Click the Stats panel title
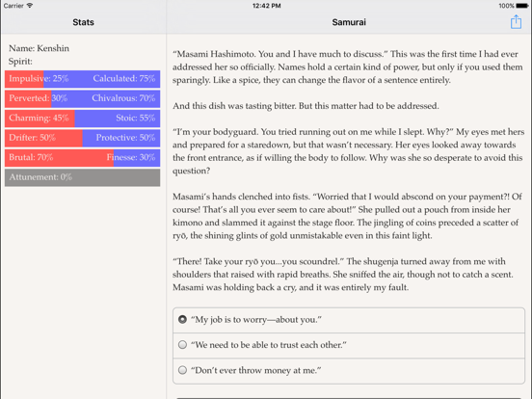The image size is (532, 399). [83, 22]
